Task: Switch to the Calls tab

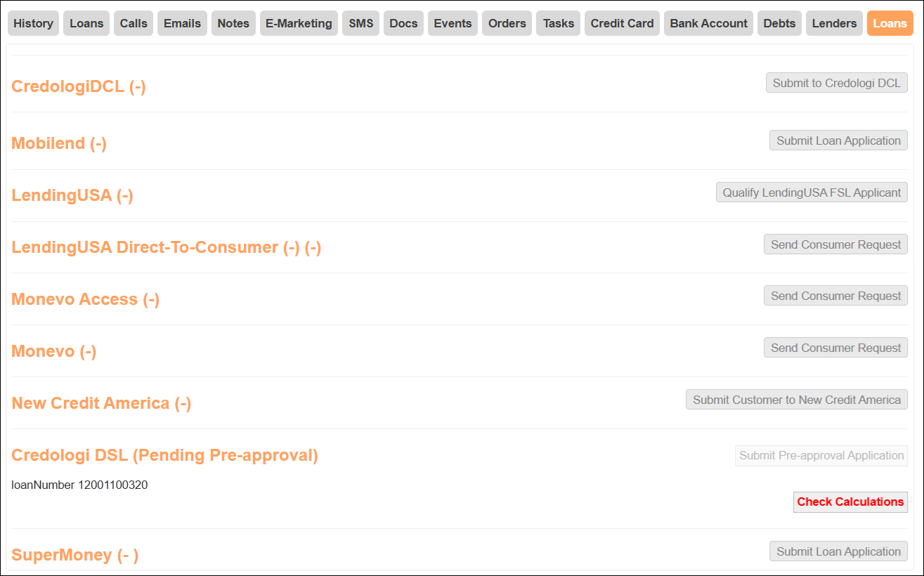Action: click(x=134, y=23)
